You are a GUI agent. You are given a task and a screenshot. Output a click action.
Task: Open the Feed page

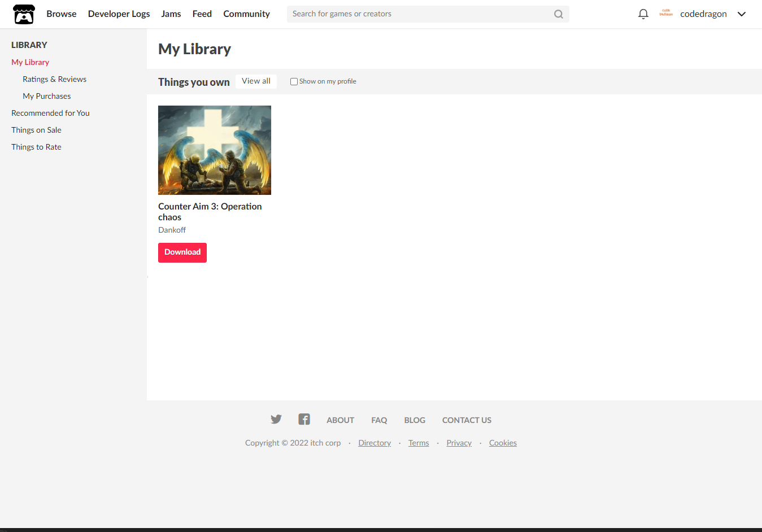point(202,14)
